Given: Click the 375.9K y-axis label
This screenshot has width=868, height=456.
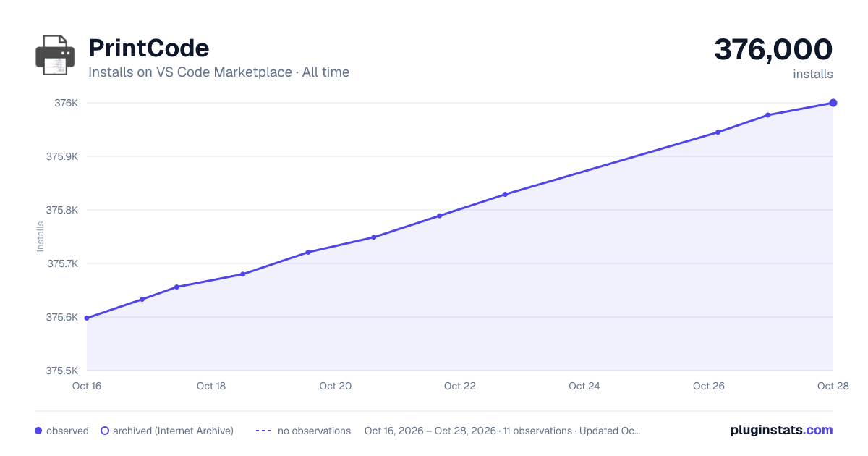Looking at the screenshot, I should coord(62,156).
